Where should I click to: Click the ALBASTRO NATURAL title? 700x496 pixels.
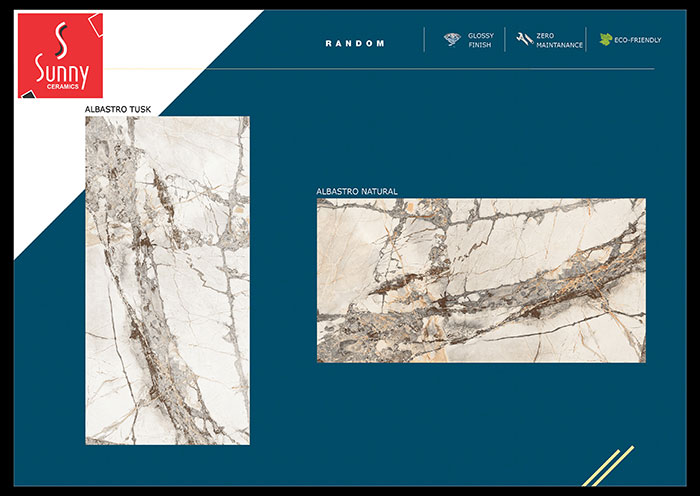357,192
